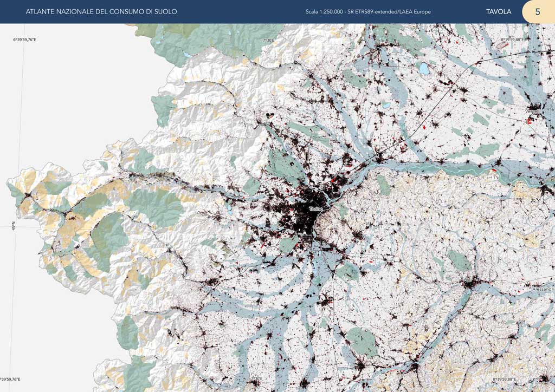Click the 7°30'E longitude label at bottom
Viewport: 555px width, 392px height.
257,379
